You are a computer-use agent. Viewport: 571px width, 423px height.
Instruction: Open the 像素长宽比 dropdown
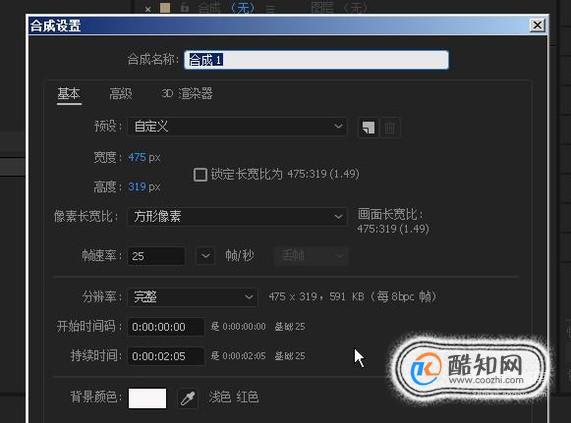click(x=237, y=217)
